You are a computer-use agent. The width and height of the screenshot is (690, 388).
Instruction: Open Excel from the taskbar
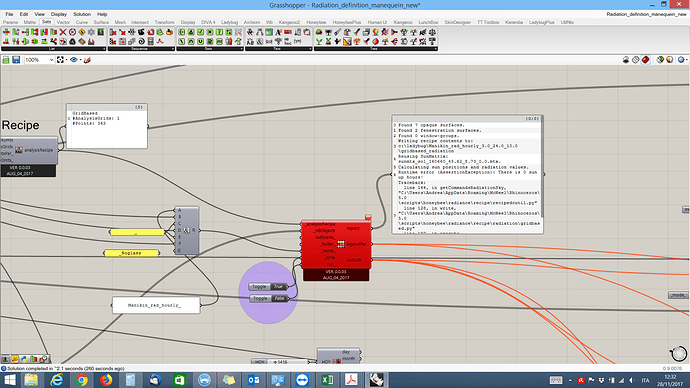point(327,380)
